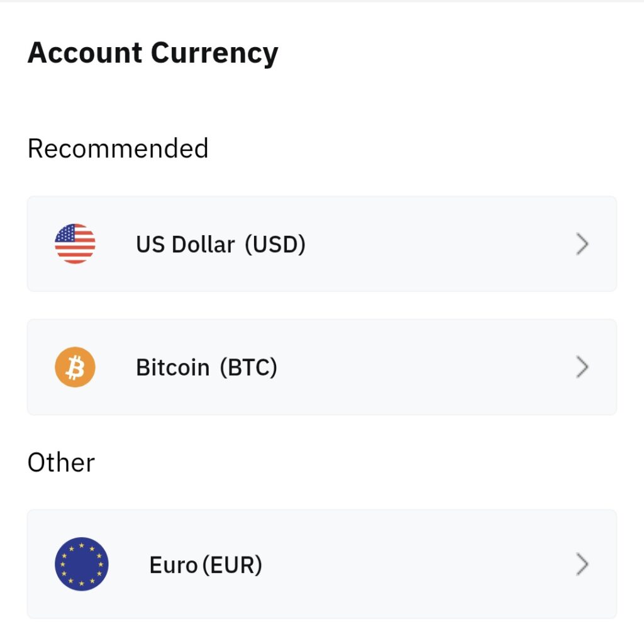The height and width of the screenshot is (644, 644).
Task: Click the European Union flag icon
Action: coord(82,564)
